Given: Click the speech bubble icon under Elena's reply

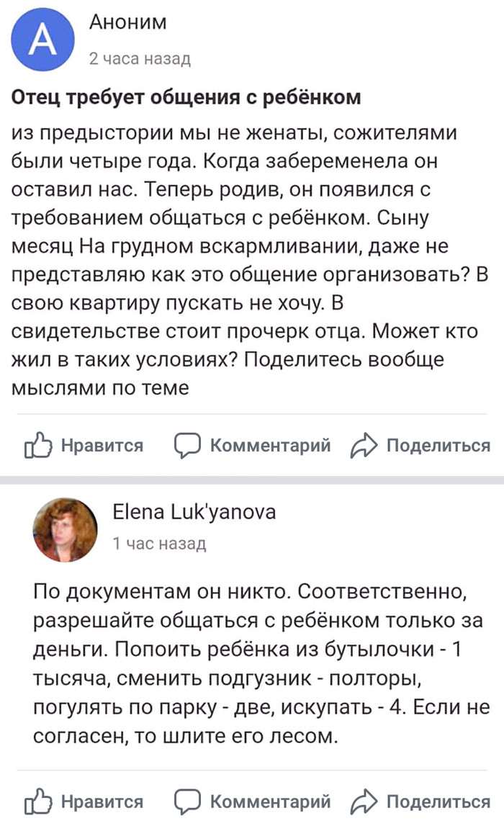Looking at the screenshot, I should pos(187,801).
